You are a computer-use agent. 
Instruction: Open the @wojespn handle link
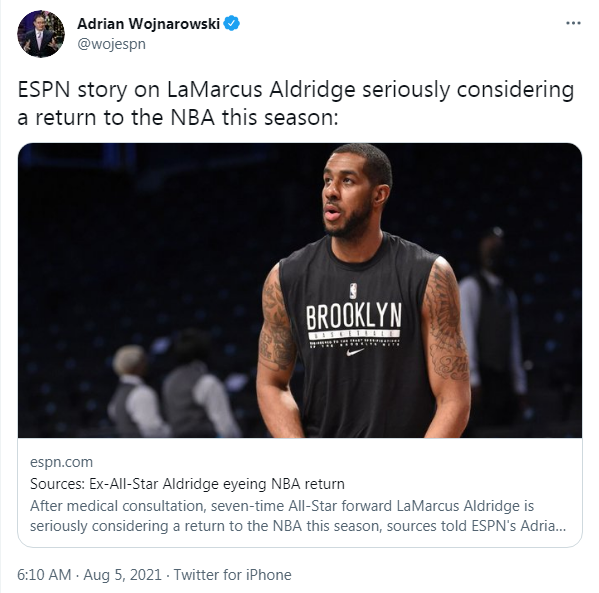[x=112, y=44]
